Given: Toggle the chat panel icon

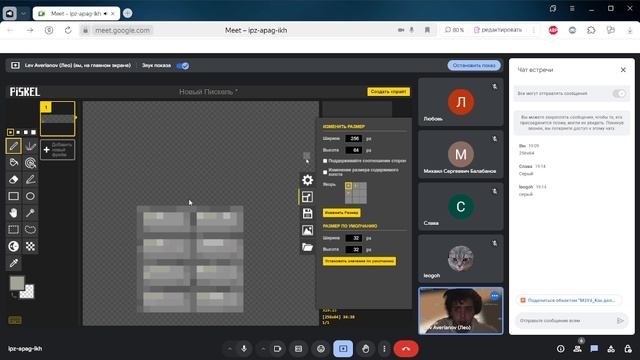Looking at the screenshot, I should [594, 349].
